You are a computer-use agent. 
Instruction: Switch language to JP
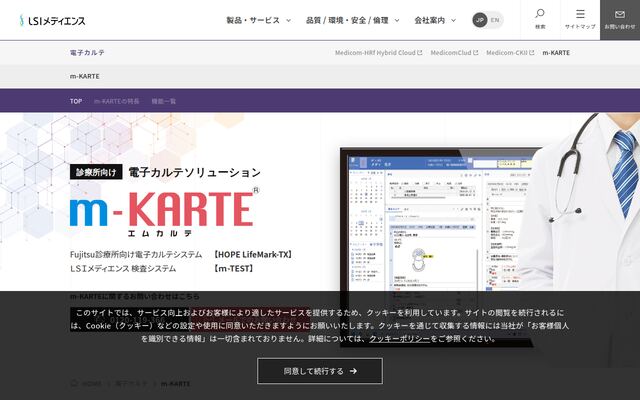click(x=480, y=20)
